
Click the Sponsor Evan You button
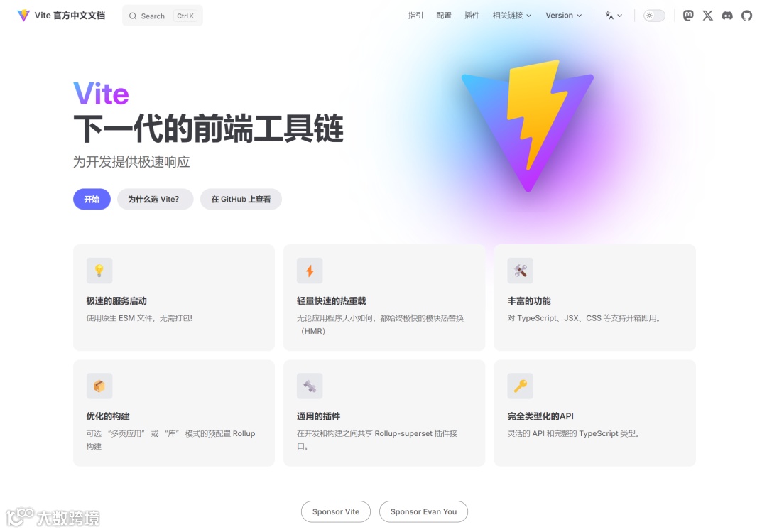(423, 511)
